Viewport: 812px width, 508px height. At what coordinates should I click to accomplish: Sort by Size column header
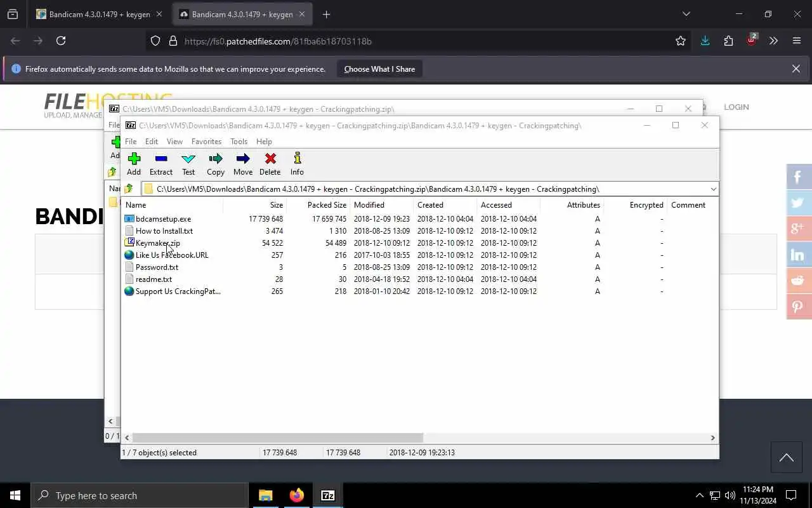(254, 204)
